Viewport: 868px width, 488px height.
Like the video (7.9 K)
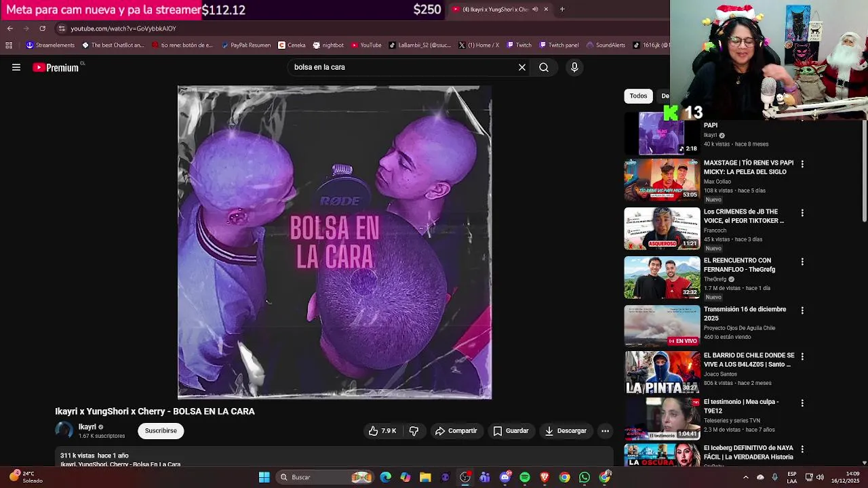coord(382,431)
